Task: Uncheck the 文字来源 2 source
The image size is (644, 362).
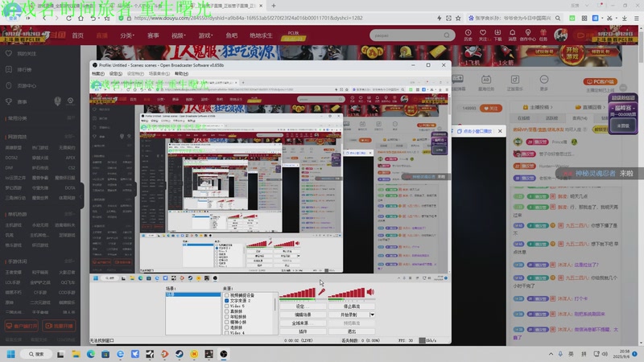Action: coord(227,300)
